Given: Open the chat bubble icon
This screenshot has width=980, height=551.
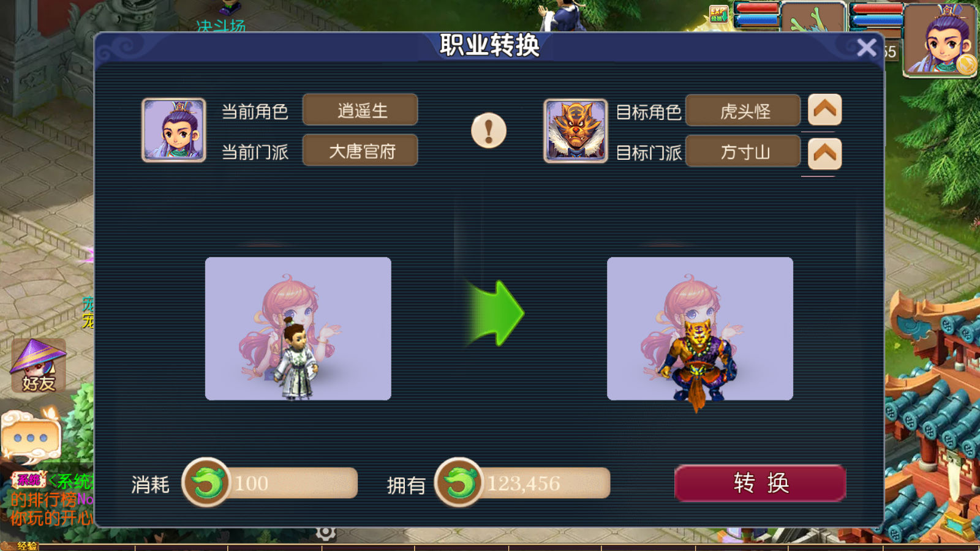Looking at the screenshot, I should coord(31,437).
